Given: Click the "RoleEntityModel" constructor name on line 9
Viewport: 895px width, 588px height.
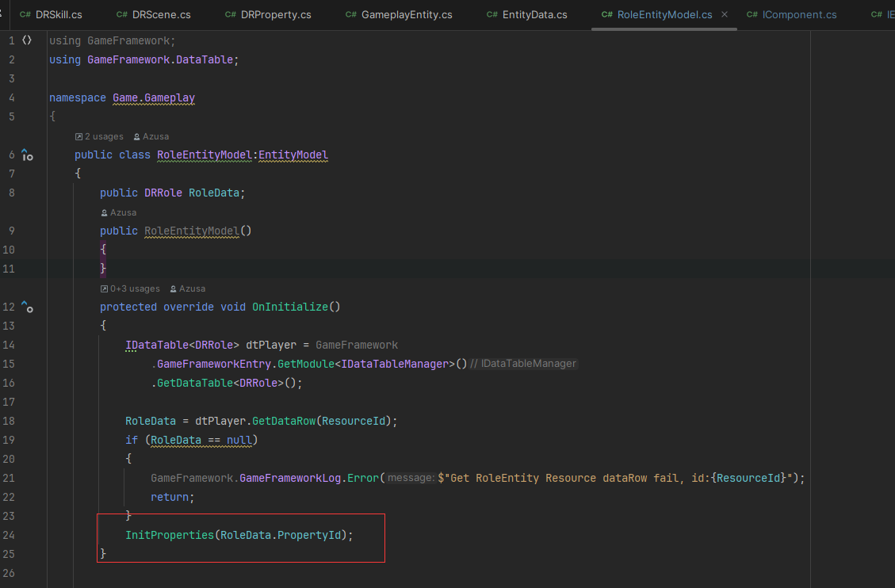Looking at the screenshot, I should click(192, 231).
